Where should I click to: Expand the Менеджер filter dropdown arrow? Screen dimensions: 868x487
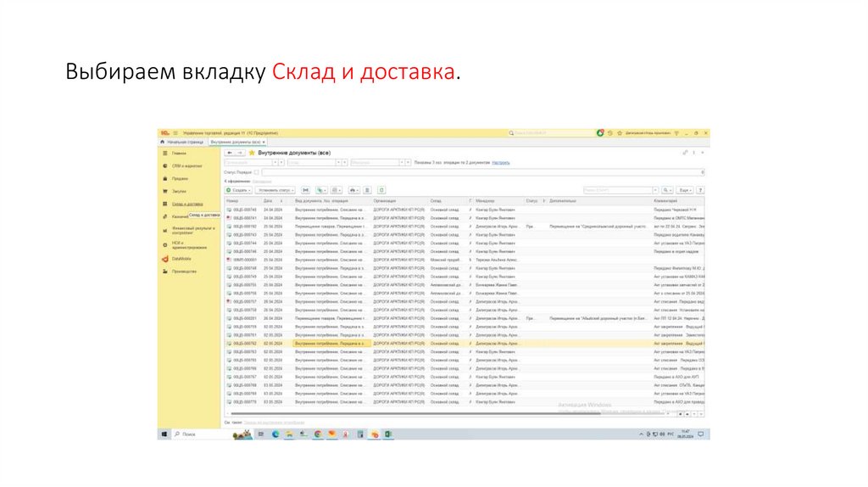[402, 162]
